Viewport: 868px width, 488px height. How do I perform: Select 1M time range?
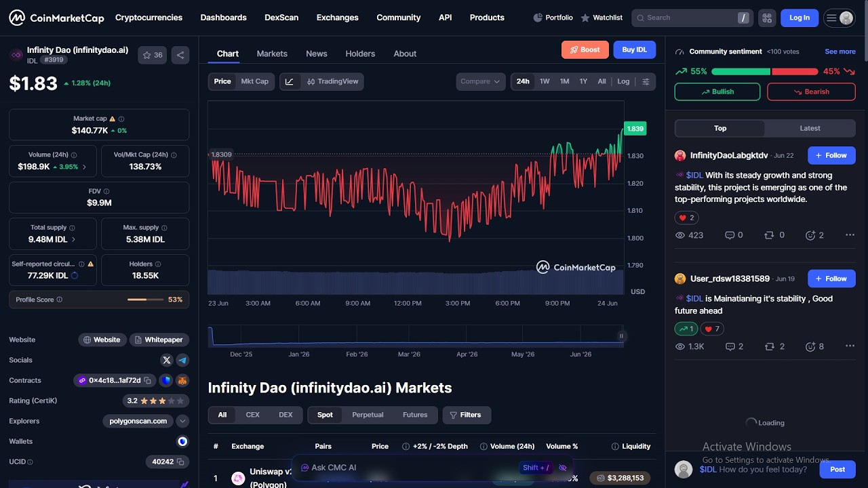564,81
